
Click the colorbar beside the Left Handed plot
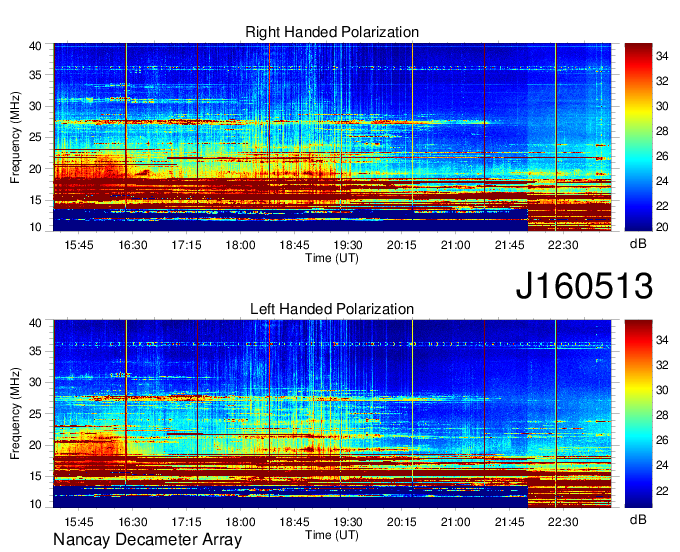[638, 414]
